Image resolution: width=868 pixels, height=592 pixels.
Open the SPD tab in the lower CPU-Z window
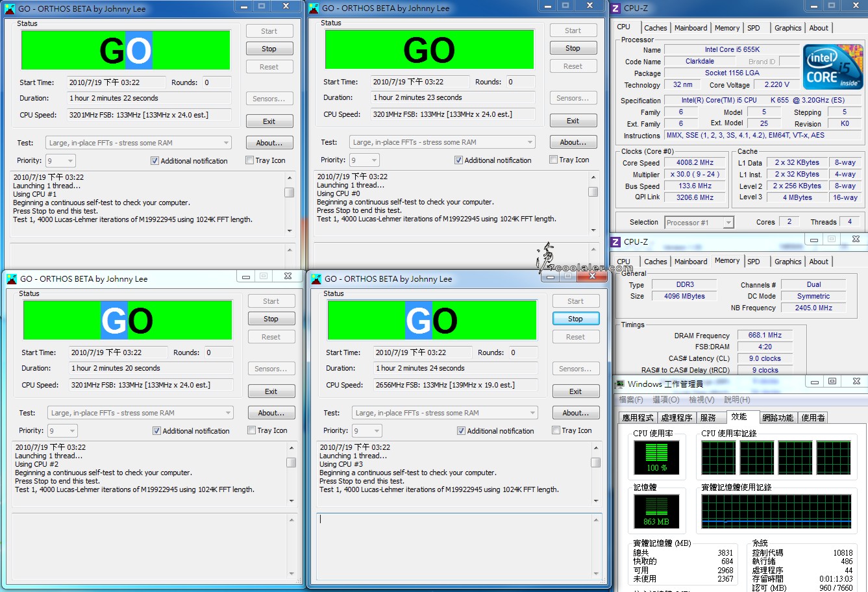(753, 262)
